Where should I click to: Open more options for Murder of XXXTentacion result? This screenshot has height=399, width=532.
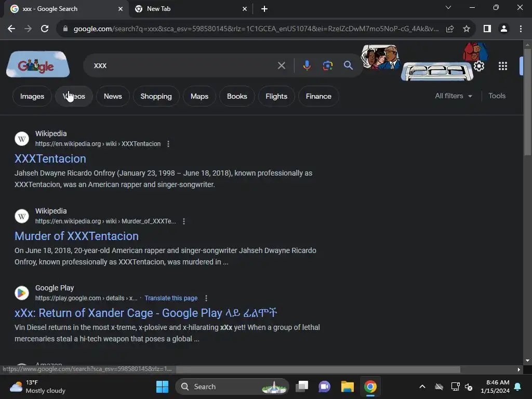click(184, 221)
